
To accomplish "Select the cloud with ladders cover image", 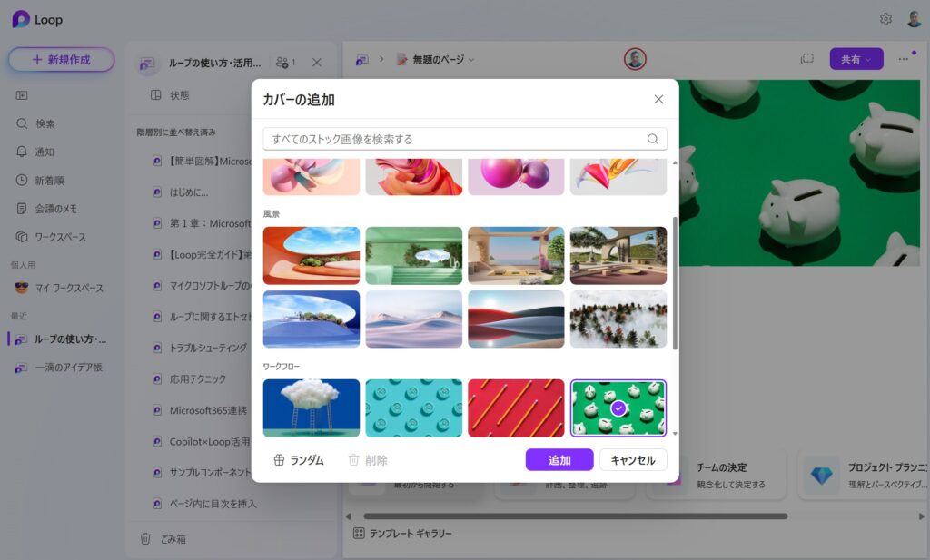I will 312,408.
